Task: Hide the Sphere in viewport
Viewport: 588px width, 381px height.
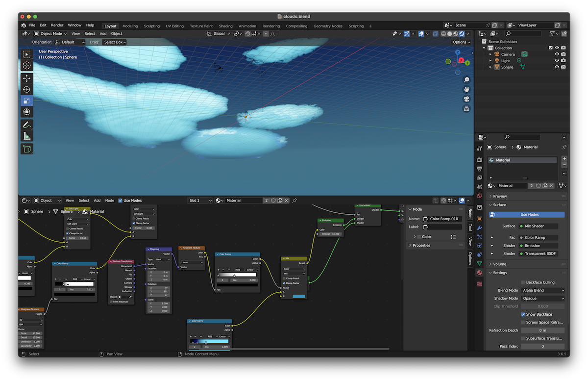Action: [x=557, y=67]
